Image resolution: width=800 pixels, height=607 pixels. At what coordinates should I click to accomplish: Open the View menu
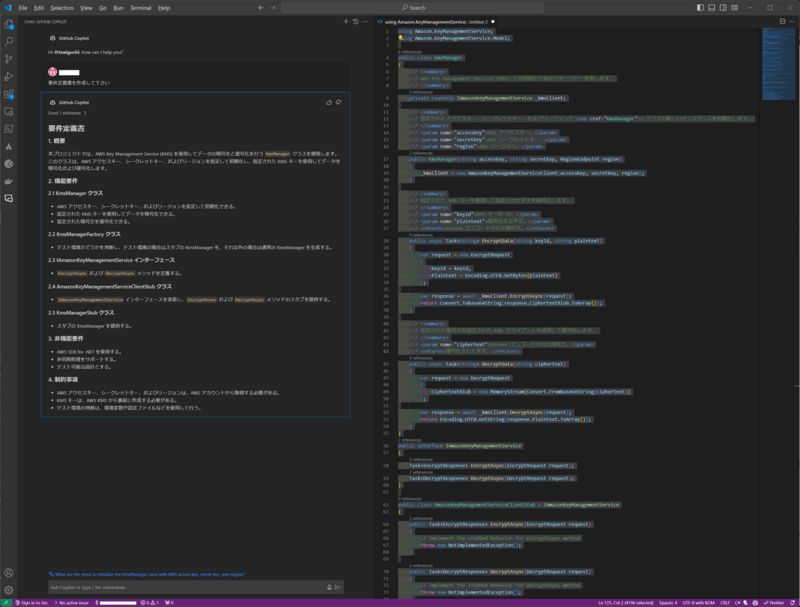point(86,8)
